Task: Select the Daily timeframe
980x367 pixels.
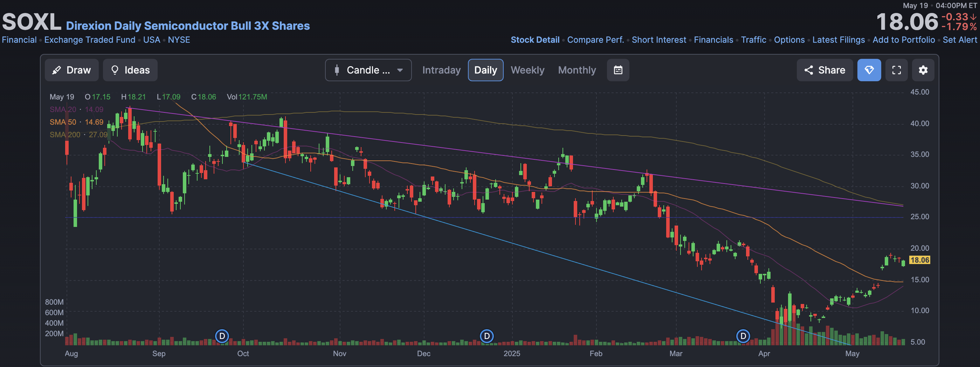Action: point(485,70)
